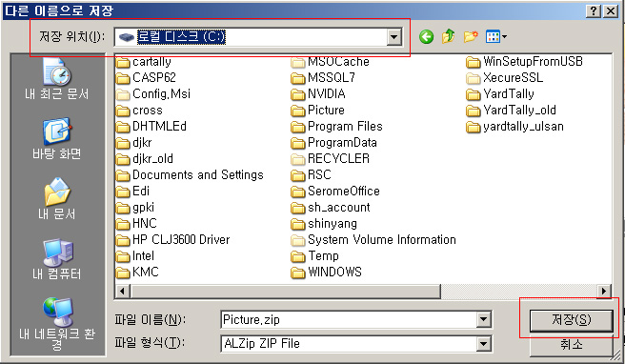
Task: Select the RECYCLER folder
Action: coord(331,159)
